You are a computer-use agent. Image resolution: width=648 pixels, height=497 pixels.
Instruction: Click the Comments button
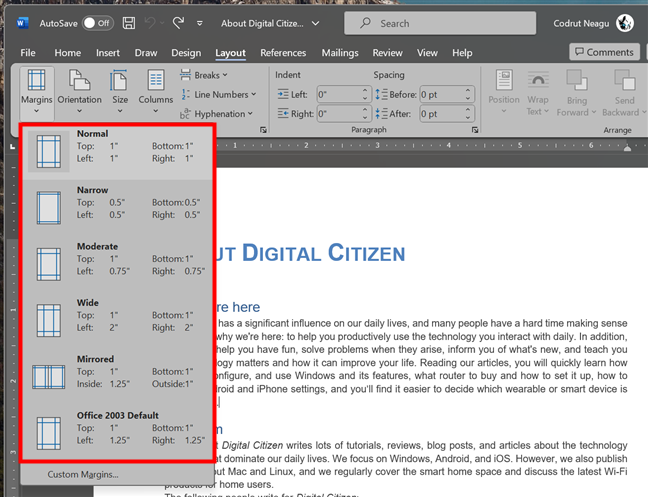(604, 52)
